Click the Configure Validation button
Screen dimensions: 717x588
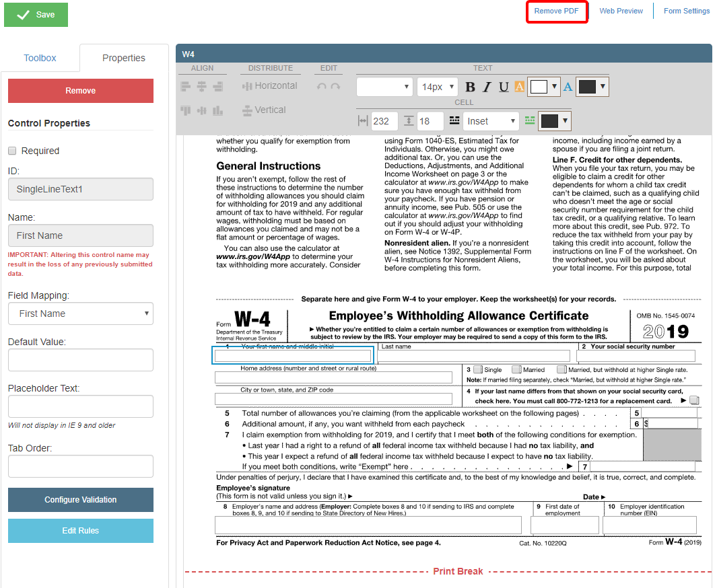pyautogui.click(x=81, y=500)
